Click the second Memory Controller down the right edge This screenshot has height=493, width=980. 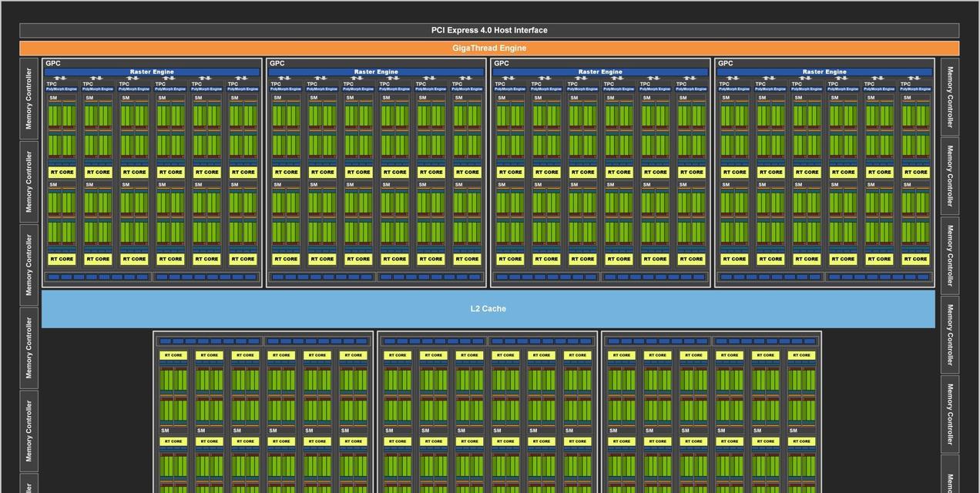coord(950,176)
